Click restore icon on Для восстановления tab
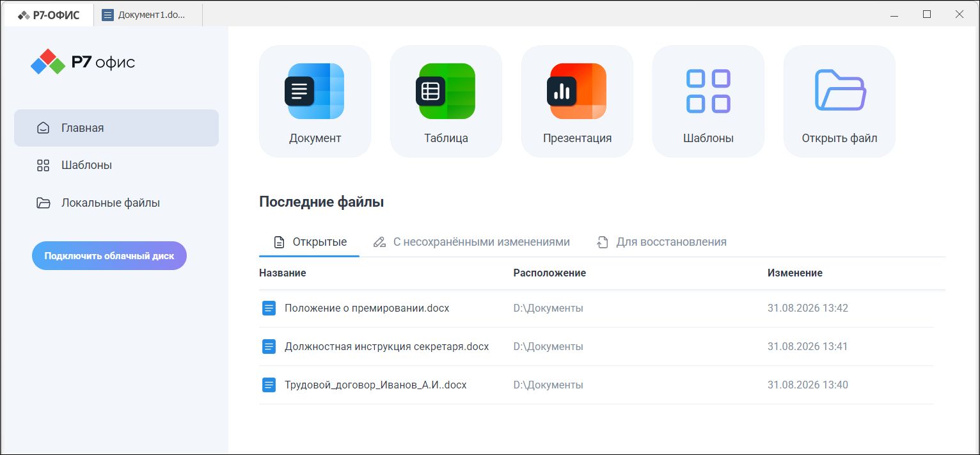The width and height of the screenshot is (980, 455). [x=602, y=243]
